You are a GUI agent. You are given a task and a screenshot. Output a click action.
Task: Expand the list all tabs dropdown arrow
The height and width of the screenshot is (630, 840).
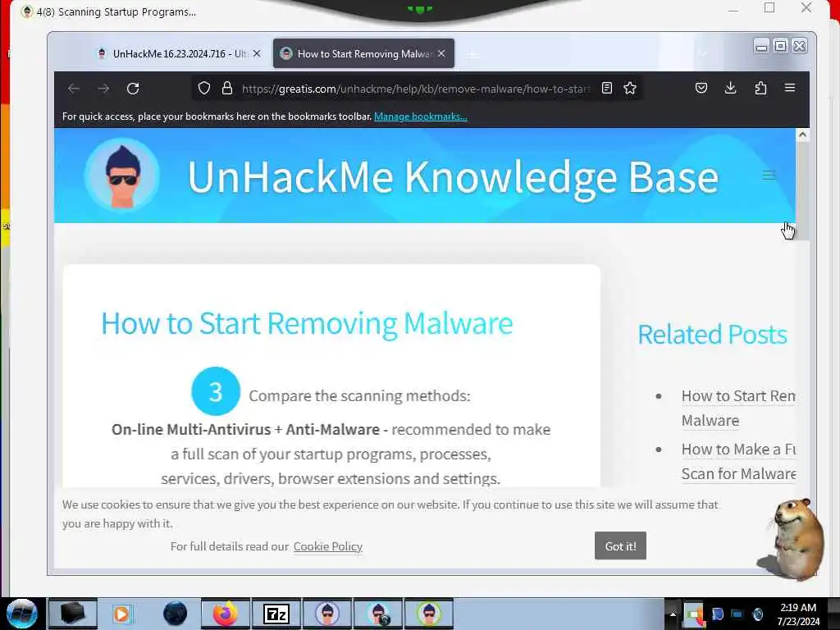703,53
